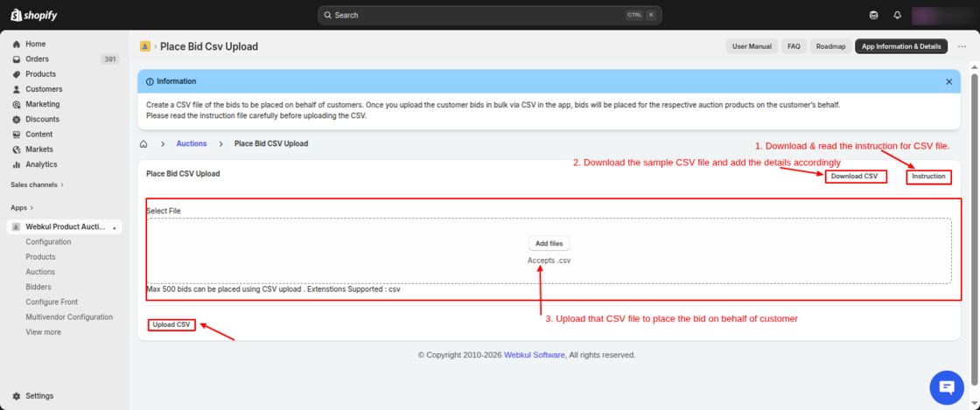Open Configure Front submenu item
This screenshot has height=410, width=980.
click(x=52, y=302)
